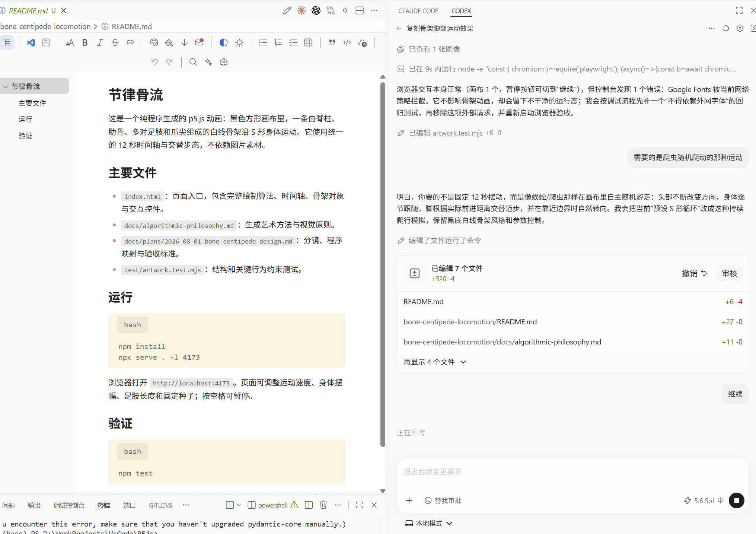Focus the 提出后续变更要求 input box

(x=572, y=472)
